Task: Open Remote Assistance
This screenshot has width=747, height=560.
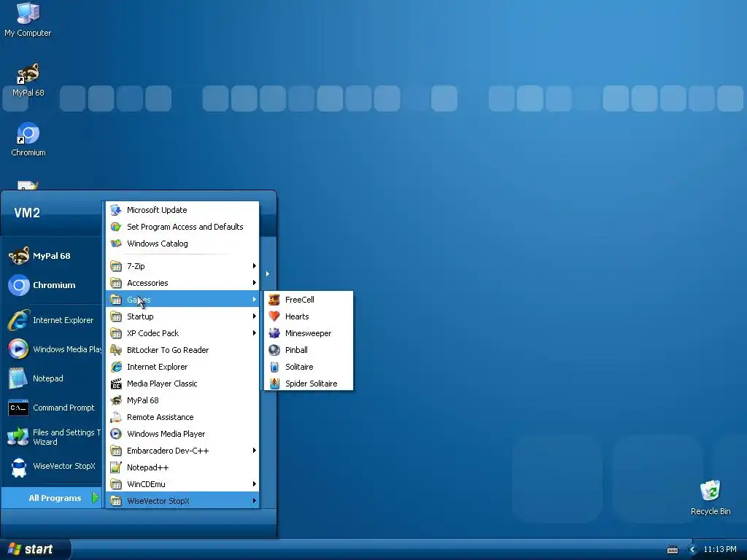Action: pos(182,417)
